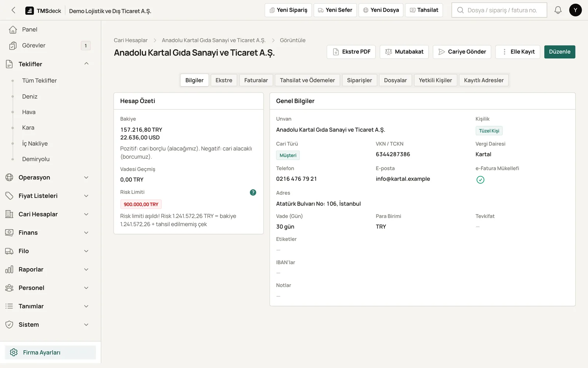Click the Tahsilat toolbar button
This screenshot has height=368, width=588.
[424, 10]
